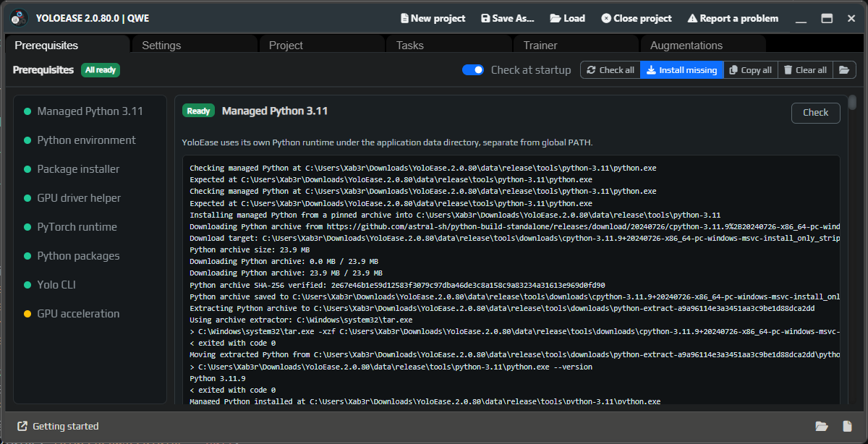Open Python packages prerequisite
This screenshot has width=868, height=444.
pos(90,256)
